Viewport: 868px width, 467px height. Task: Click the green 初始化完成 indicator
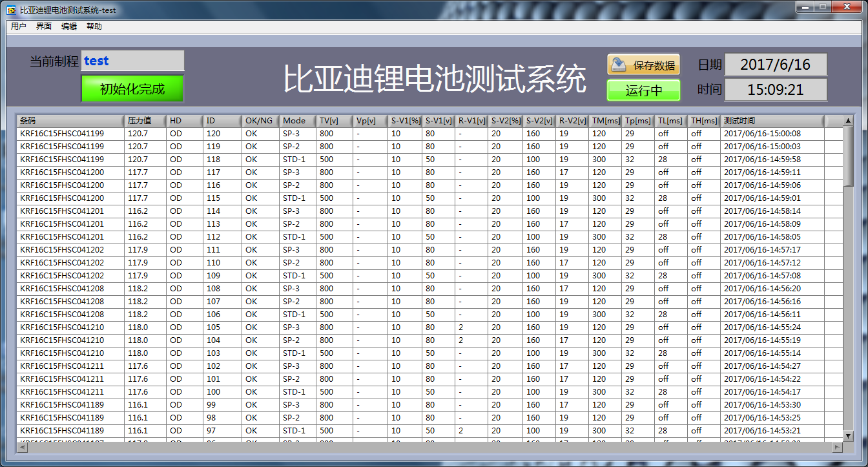pyautogui.click(x=132, y=89)
